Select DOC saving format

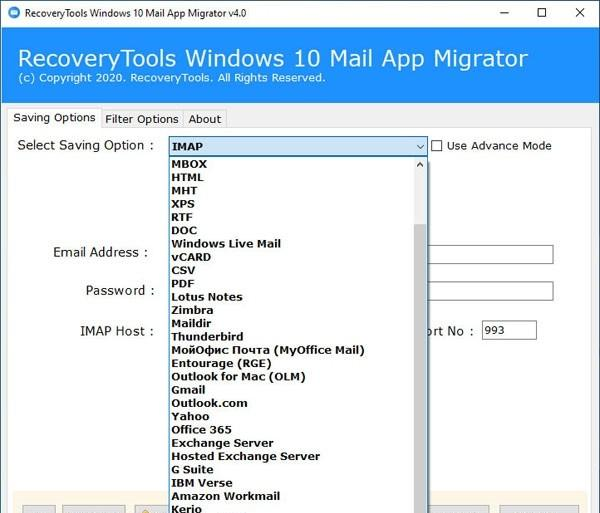click(x=293, y=230)
